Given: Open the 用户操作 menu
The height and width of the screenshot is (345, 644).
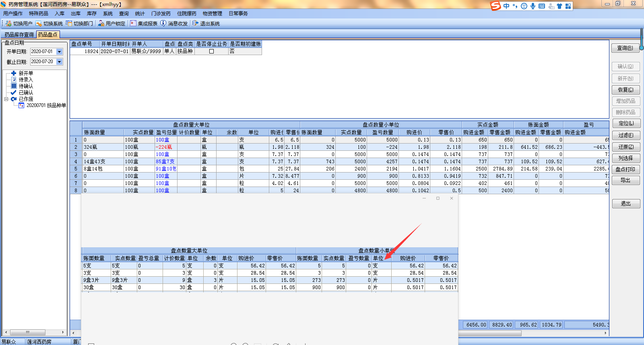Looking at the screenshot, I should 13,14.
